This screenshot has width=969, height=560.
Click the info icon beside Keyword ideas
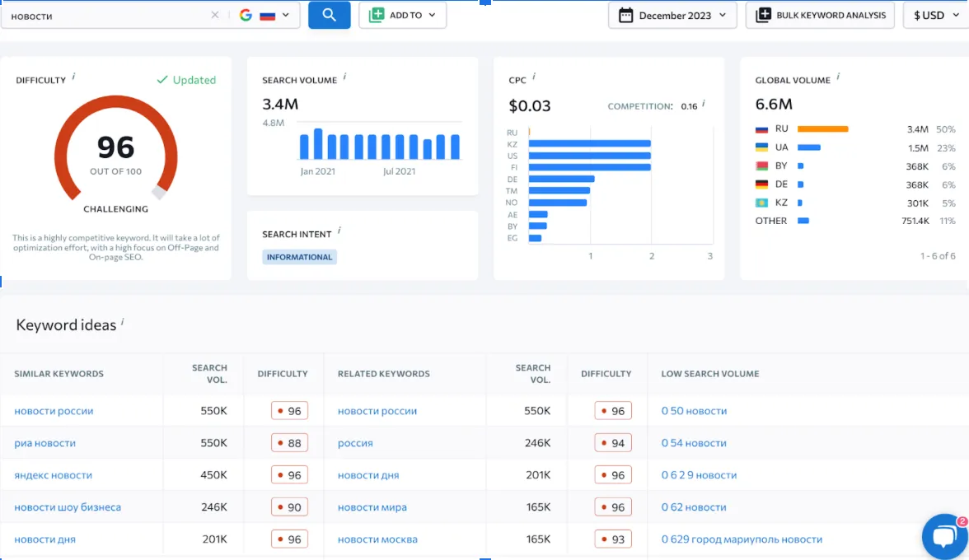123,322
